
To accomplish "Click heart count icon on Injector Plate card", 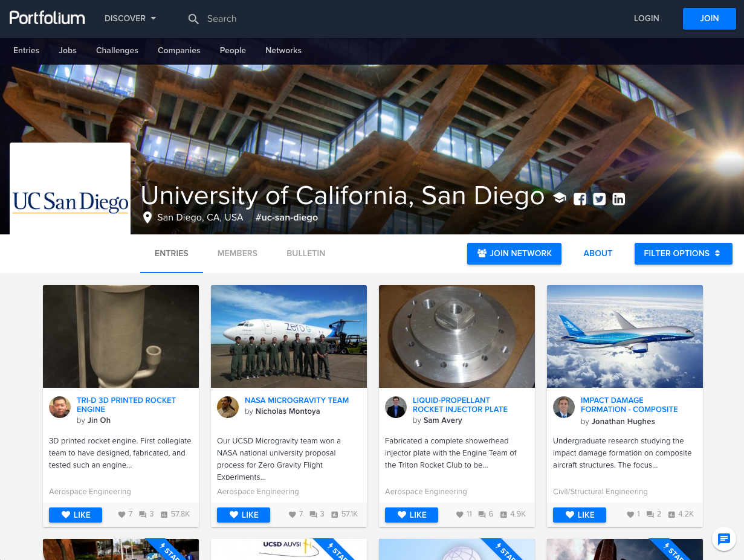I will coord(461,515).
